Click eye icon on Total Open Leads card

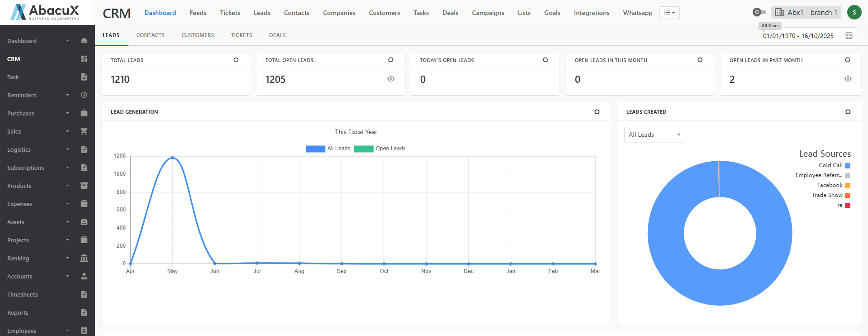pos(391,79)
